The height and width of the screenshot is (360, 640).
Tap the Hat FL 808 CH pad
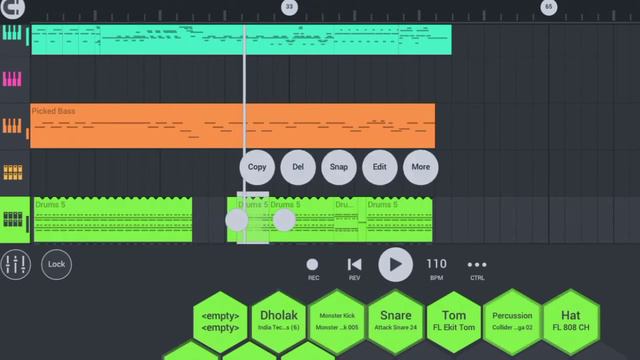(x=571, y=322)
